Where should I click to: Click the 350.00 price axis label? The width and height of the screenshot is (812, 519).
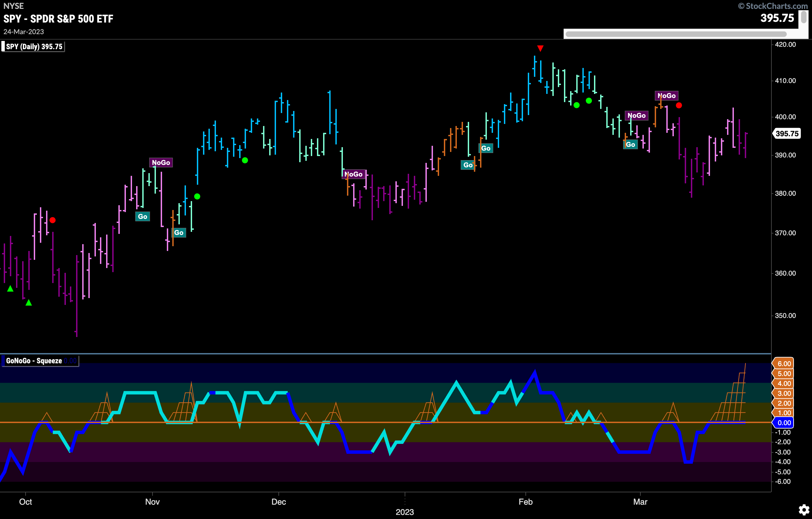pos(785,315)
